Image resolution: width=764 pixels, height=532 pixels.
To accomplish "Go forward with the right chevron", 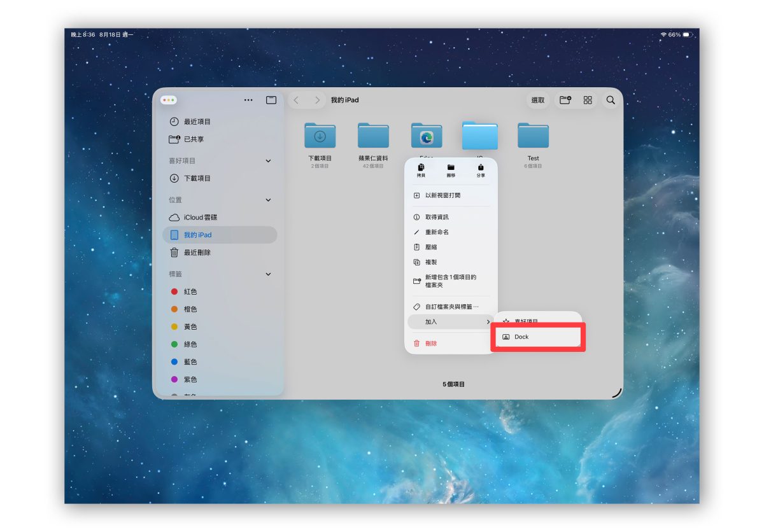I will (x=317, y=101).
